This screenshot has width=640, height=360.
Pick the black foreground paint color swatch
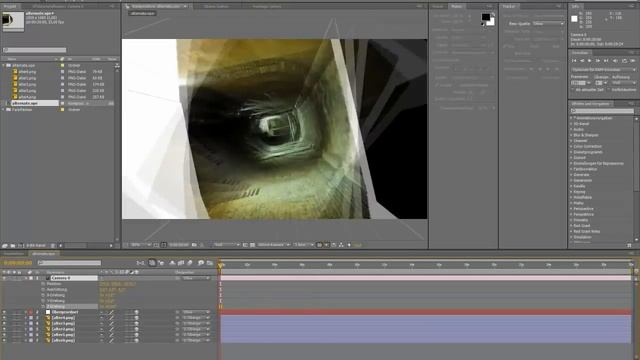[x=485, y=17]
